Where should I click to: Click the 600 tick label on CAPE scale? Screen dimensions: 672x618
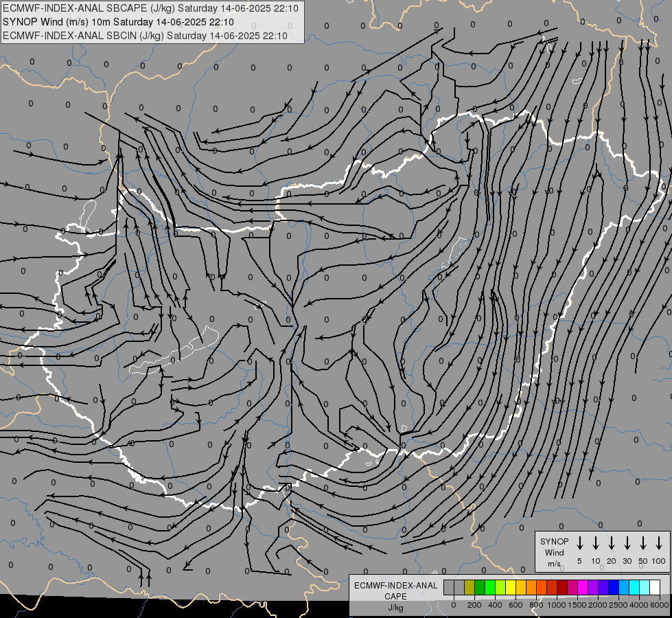pos(515,605)
